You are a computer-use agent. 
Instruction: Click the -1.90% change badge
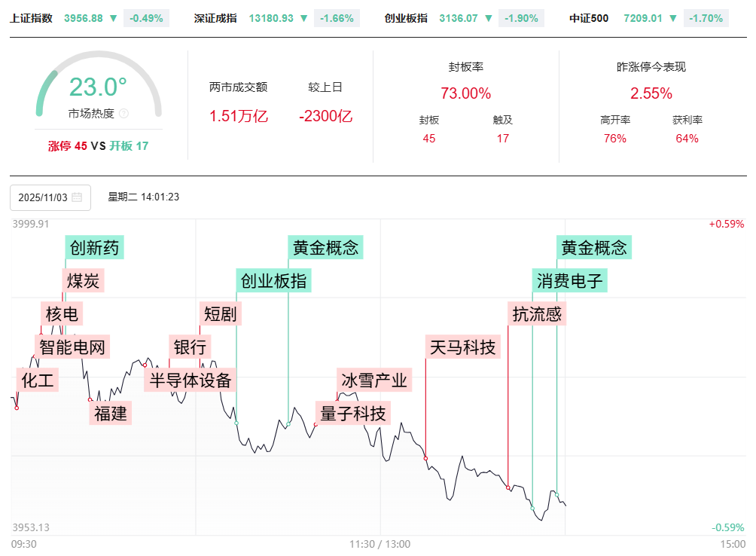[520, 18]
